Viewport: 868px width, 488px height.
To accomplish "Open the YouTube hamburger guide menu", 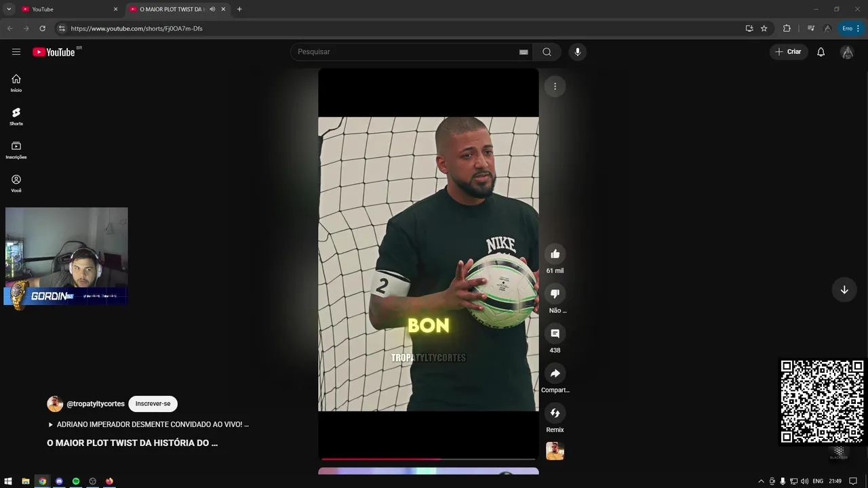I will pyautogui.click(x=16, y=52).
